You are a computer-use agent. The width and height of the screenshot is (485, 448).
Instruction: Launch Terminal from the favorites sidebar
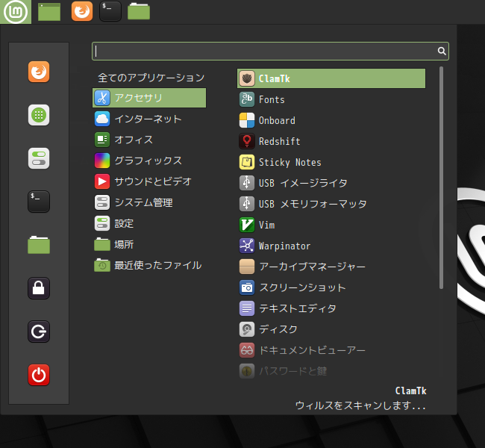point(39,202)
